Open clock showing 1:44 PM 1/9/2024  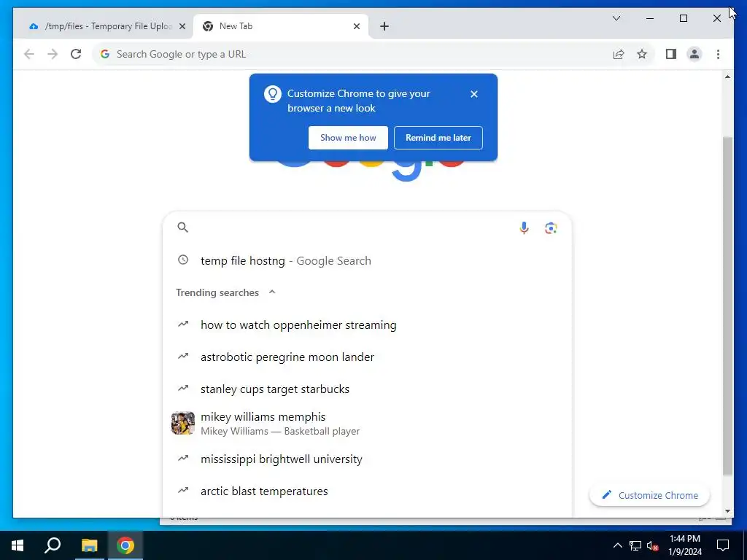[x=684, y=545]
